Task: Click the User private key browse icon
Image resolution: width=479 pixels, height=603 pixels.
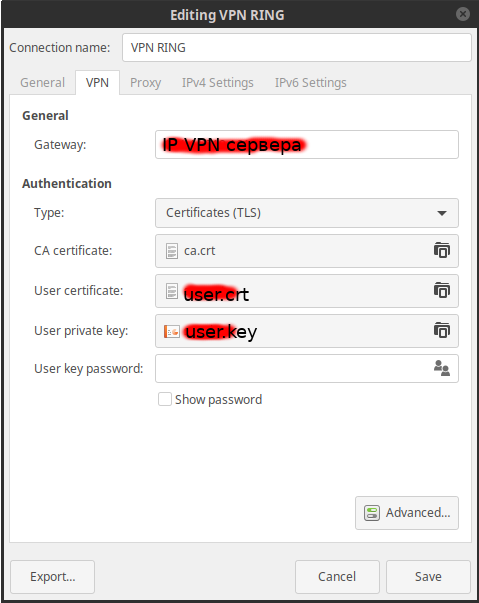Action: [442, 330]
